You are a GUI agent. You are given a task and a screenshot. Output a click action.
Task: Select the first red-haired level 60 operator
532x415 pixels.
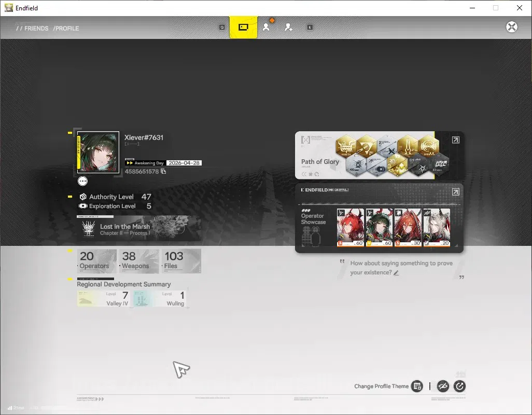tap(350, 227)
